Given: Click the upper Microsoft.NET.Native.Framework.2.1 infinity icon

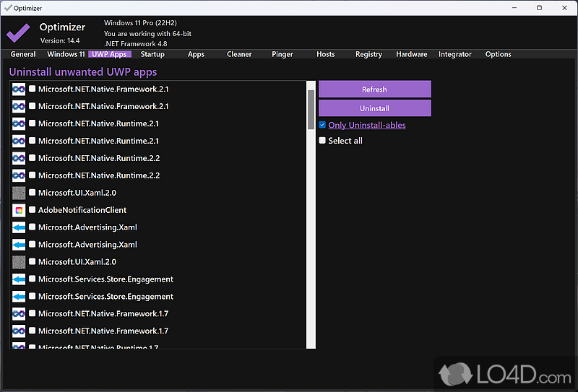Looking at the screenshot, I should [x=19, y=90].
